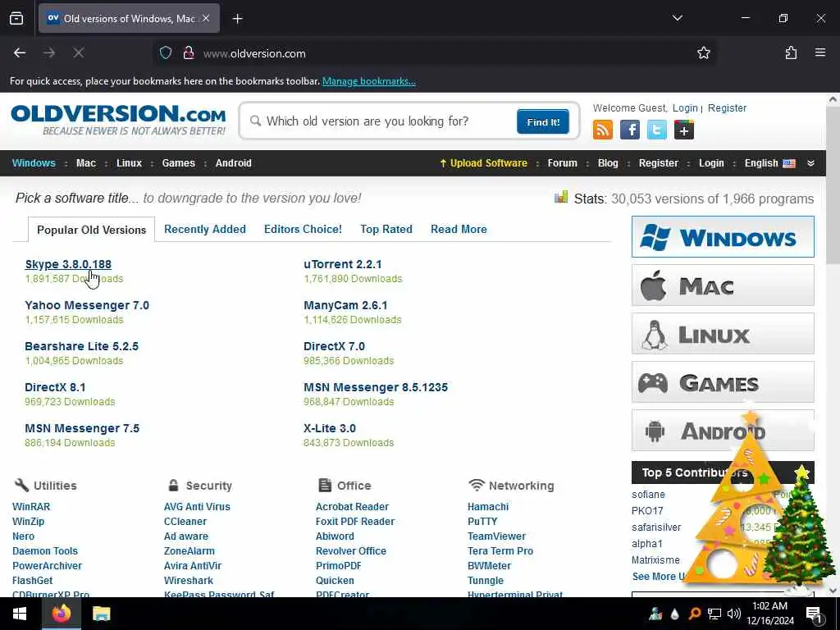840x630 pixels.
Task: Open the Yahoo Messenger 7.0 link
Action: 87,305
